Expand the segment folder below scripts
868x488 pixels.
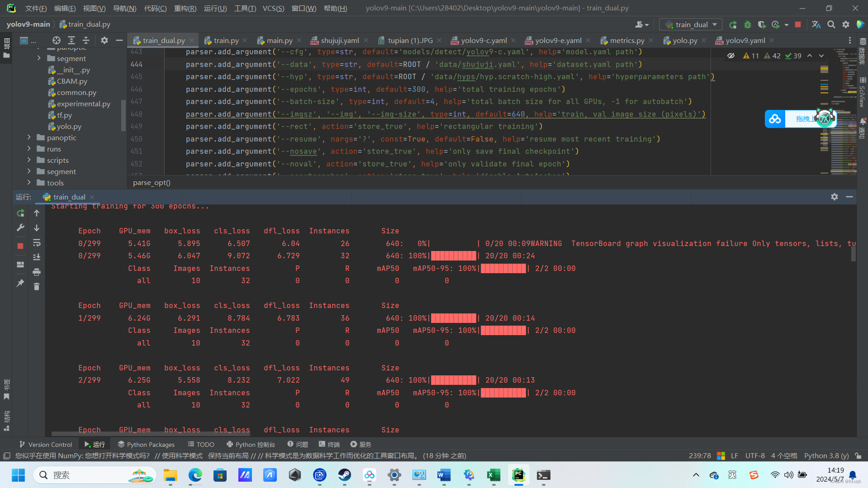[29, 171]
